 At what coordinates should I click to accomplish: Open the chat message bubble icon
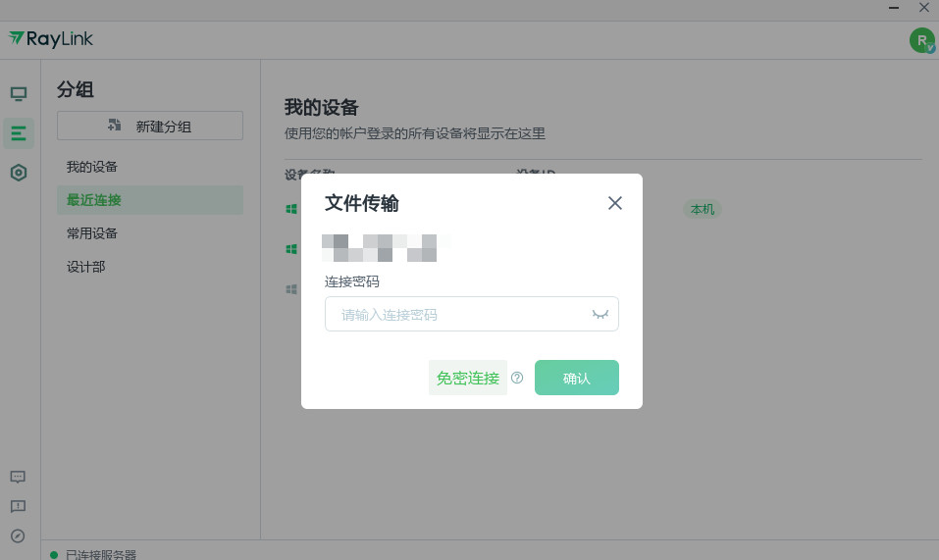click(18, 477)
